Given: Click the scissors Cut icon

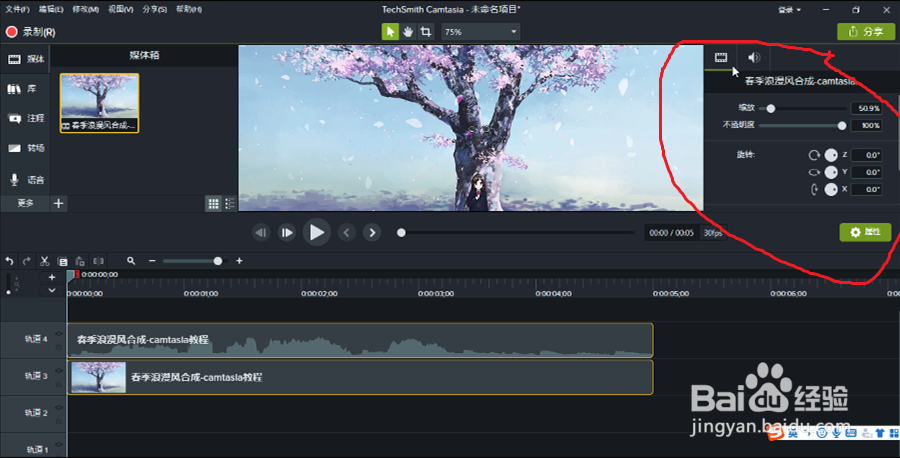Looking at the screenshot, I should 44,261.
